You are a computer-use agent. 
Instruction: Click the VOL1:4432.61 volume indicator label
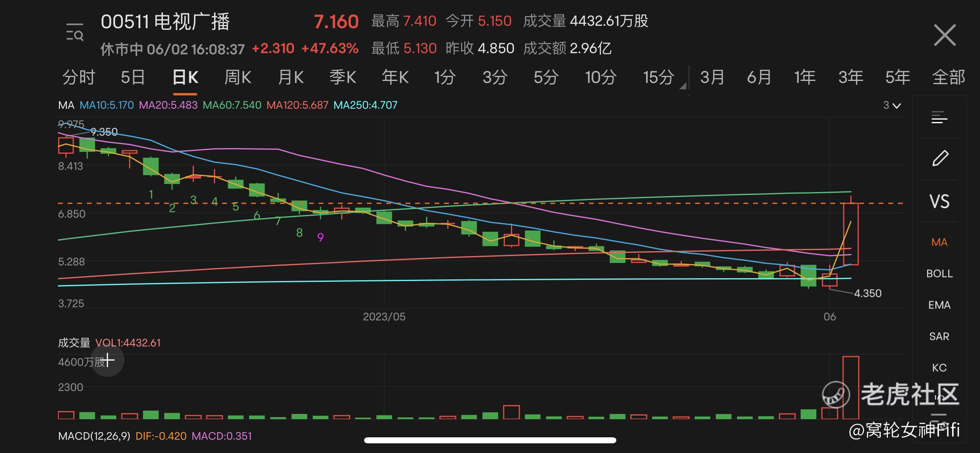pyautogui.click(x=129, y=343)
